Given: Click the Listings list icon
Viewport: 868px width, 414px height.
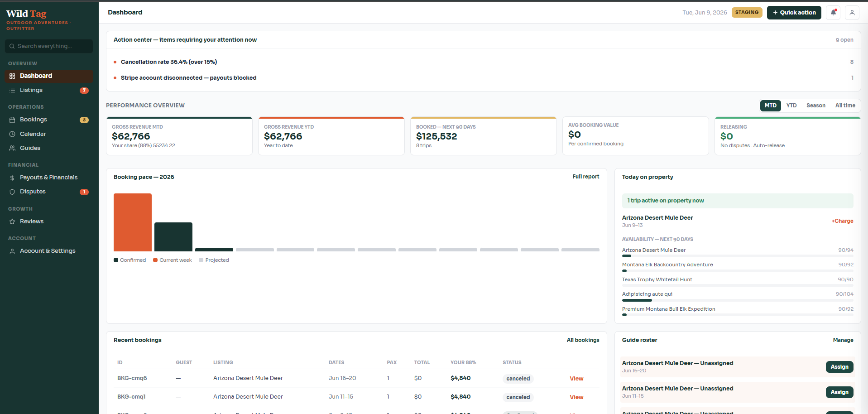Looking at the screenshot, I should pyautogui.click(x=12, y=91).
